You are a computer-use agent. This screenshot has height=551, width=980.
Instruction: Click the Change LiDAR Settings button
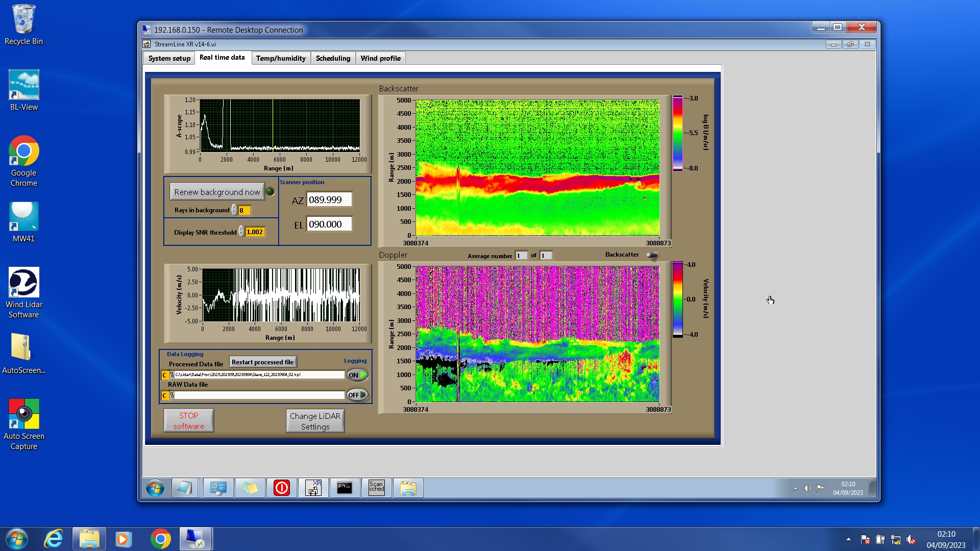click(x=315, y=421)
